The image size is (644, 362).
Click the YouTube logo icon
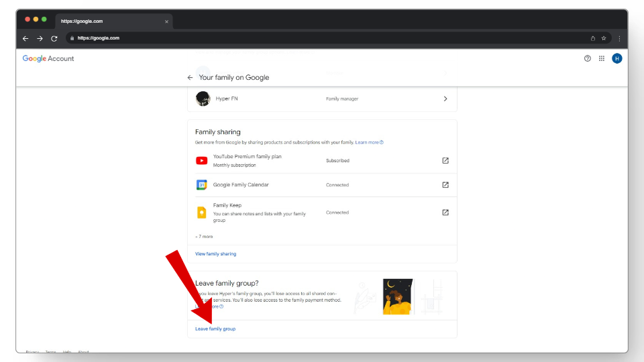coord(202,160)
